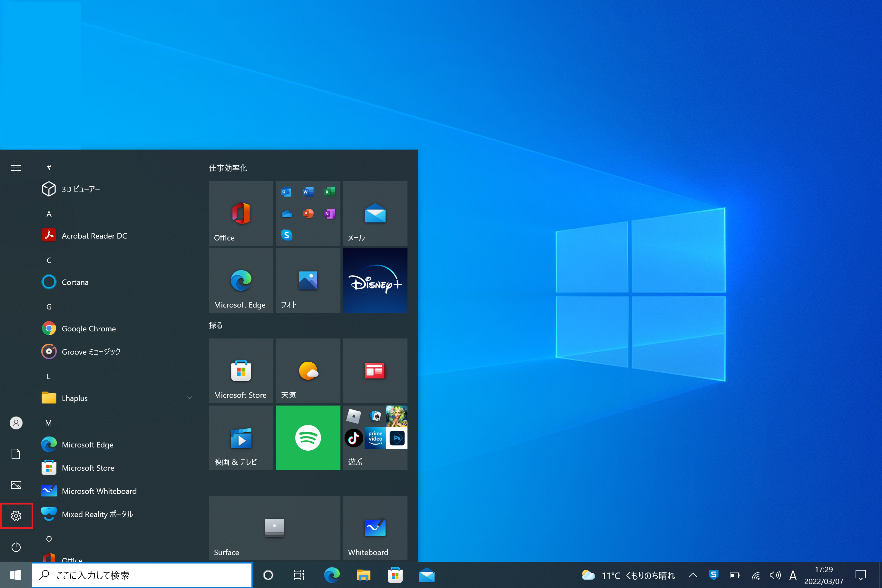Click the letter C header in app list
Image resolution: width=882 pixels, height=588 pixels.
(49, 260)
